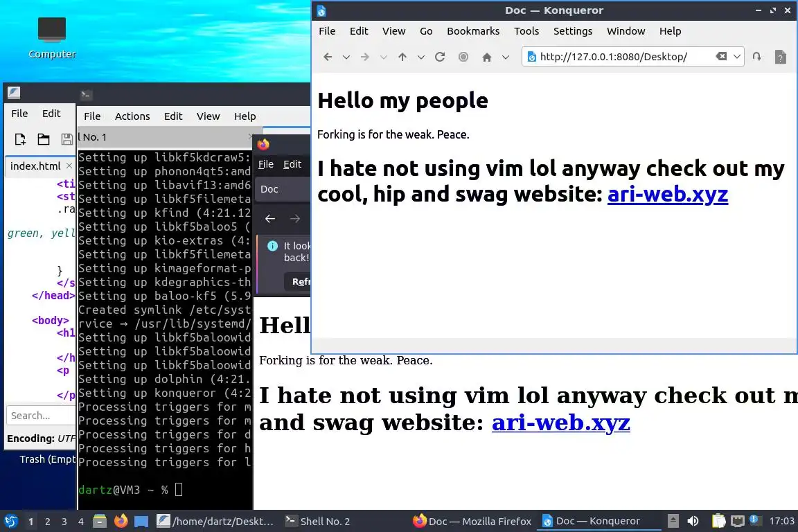Open the forward history dropdown in Konqueror

click(x=383, y=57)
